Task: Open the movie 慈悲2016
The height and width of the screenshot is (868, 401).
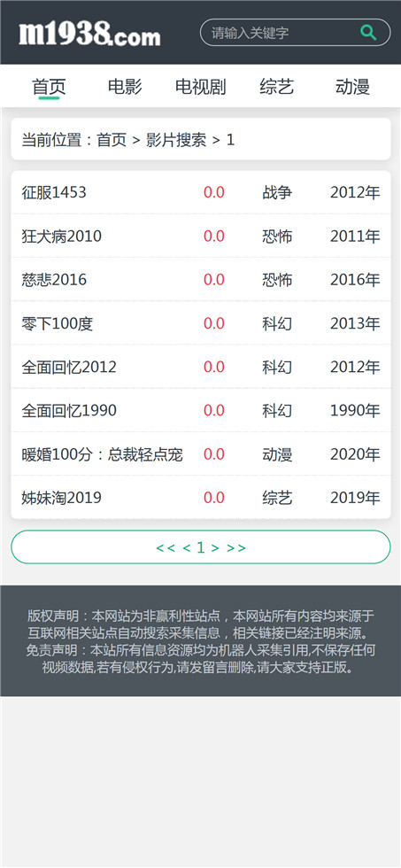Action: tap(54, 280)
